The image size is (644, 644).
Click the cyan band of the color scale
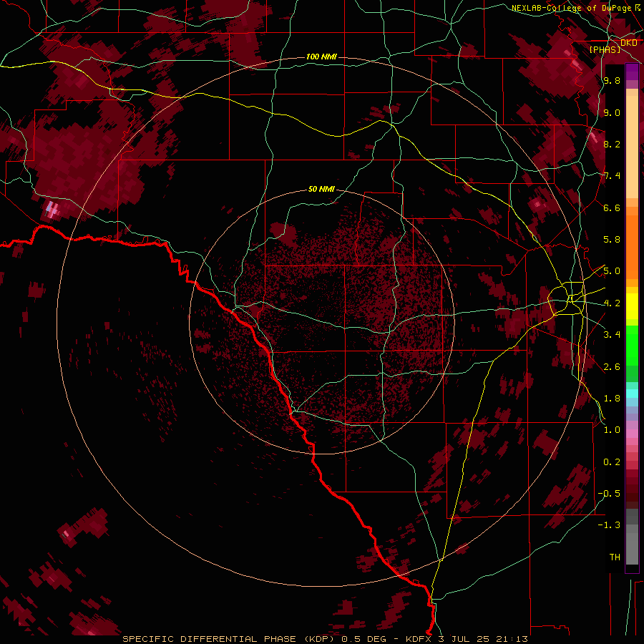coord(632,394)
